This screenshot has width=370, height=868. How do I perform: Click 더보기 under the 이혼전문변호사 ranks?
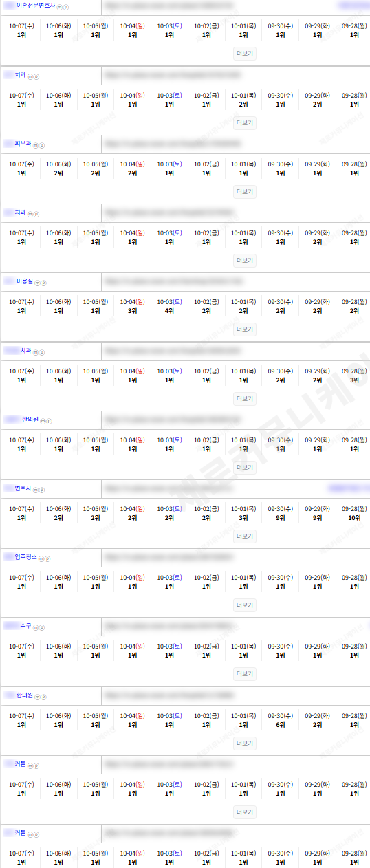(x=244, y=54)
